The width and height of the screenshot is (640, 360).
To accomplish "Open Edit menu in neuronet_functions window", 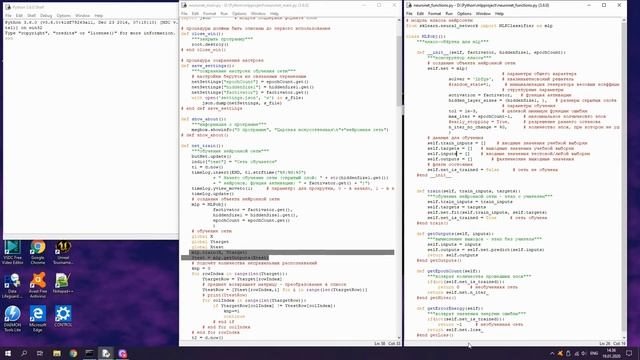I will pos(420,13).
